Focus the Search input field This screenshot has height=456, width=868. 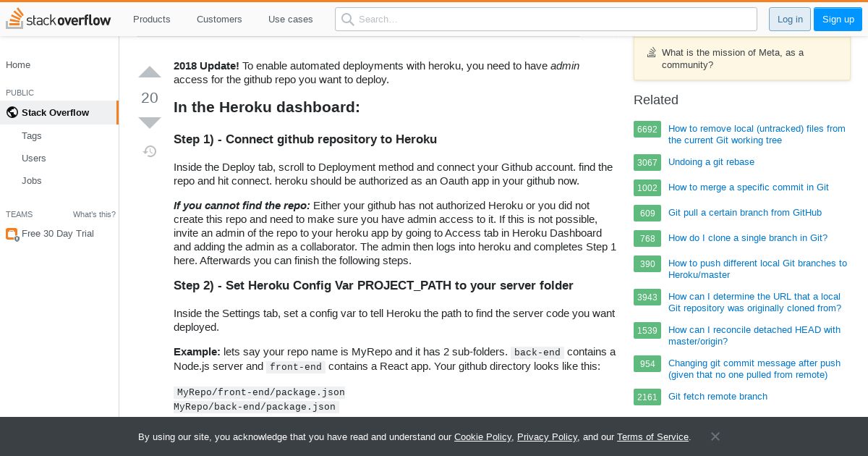coord(546,19)
